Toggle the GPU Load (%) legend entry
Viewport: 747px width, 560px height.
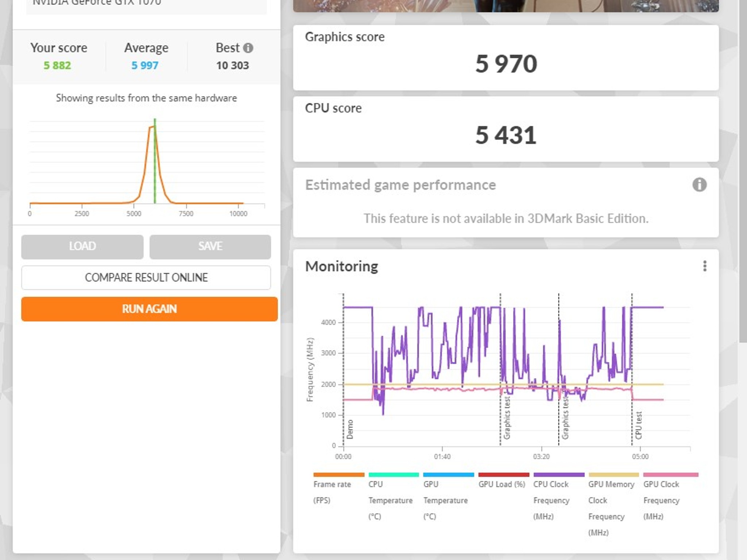(503, 481)
